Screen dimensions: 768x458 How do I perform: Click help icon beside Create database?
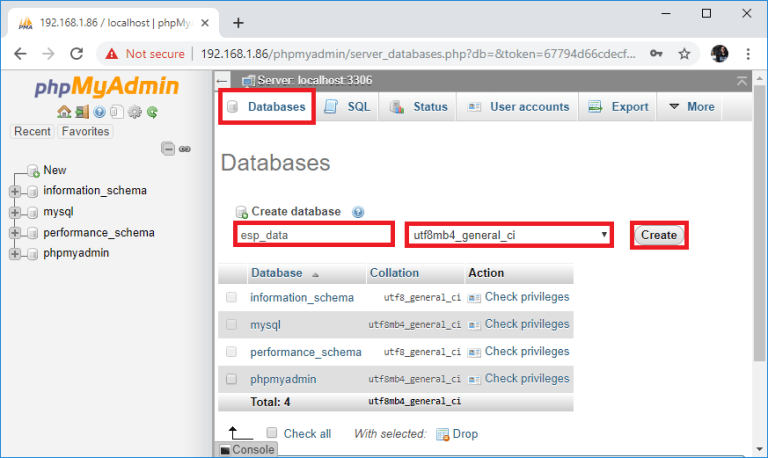coord(358,212)
